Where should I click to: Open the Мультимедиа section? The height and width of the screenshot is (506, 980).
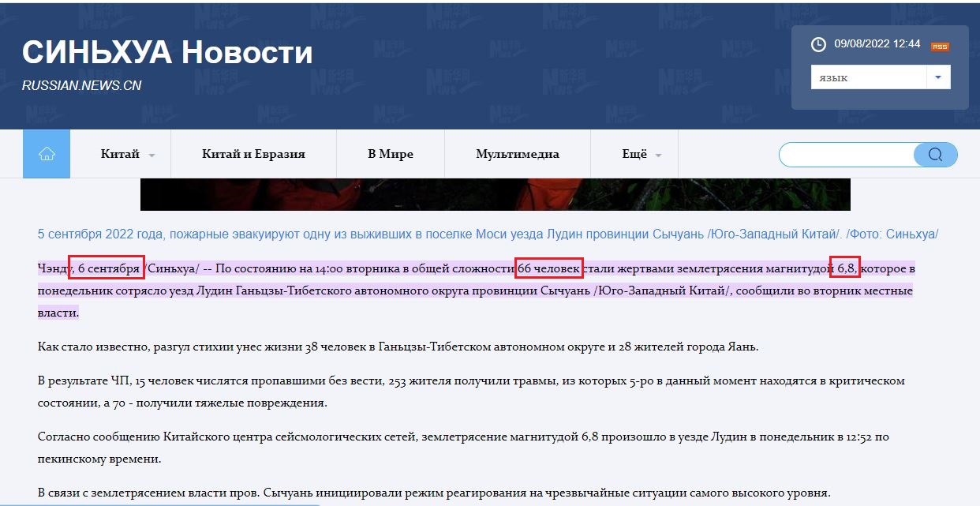pyautogui.click(x=518, y=154)
